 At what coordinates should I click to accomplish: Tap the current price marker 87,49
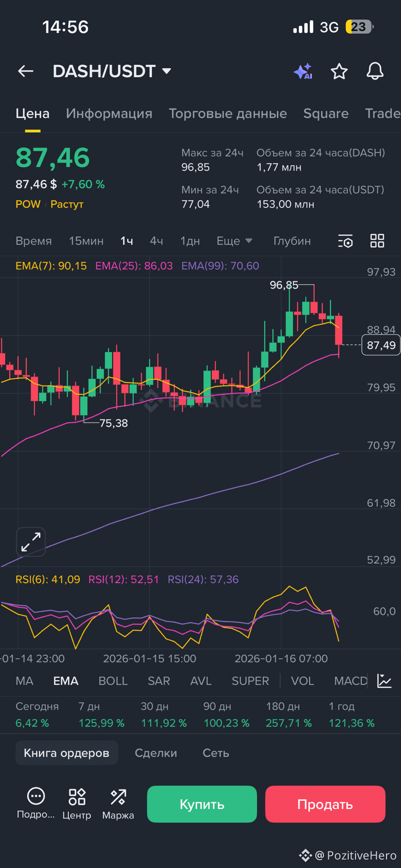(x=381, y=345)
